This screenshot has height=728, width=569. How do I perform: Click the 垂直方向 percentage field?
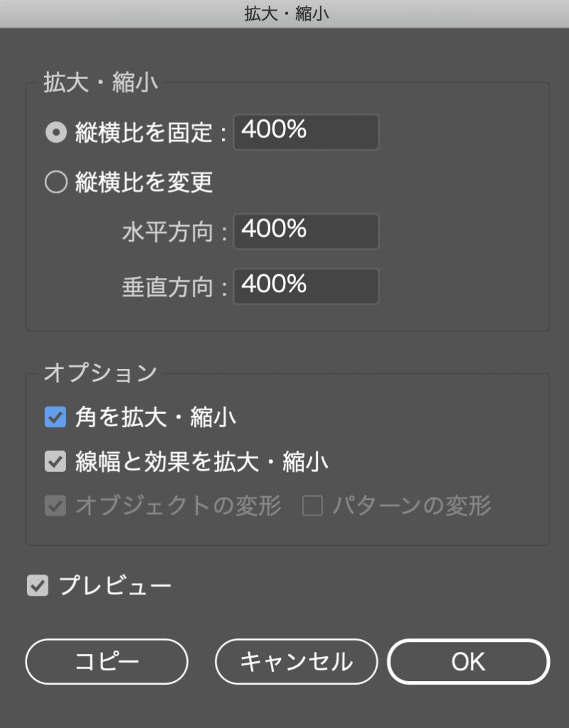pyautogui.click(x=306, y=287)
